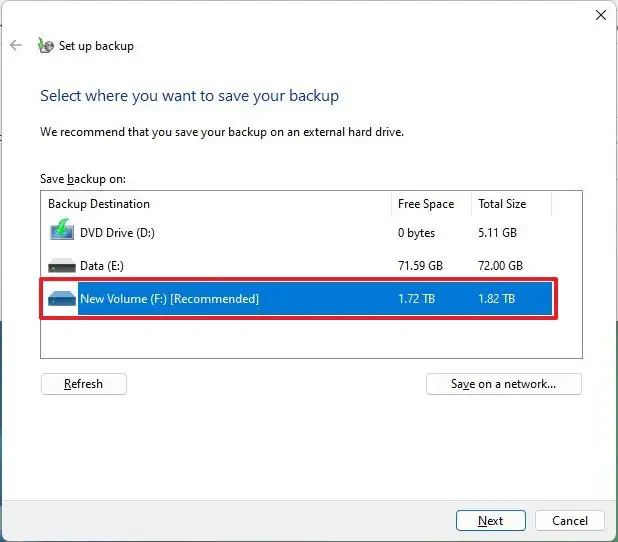Click the 1.72 TB free space value

click(416, 299)
